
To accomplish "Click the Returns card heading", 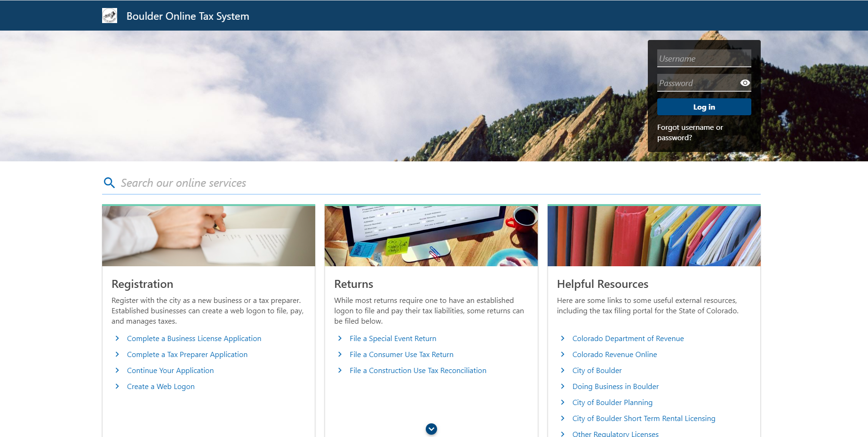I will (x=354, y=284).
